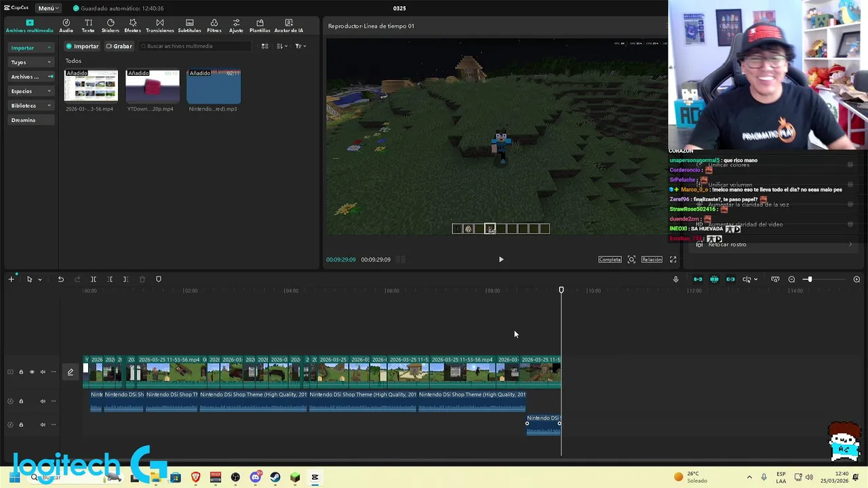The height and width of the screenshot is (488, 868).
Task: Click the Grabar record button
Action: 119,46
